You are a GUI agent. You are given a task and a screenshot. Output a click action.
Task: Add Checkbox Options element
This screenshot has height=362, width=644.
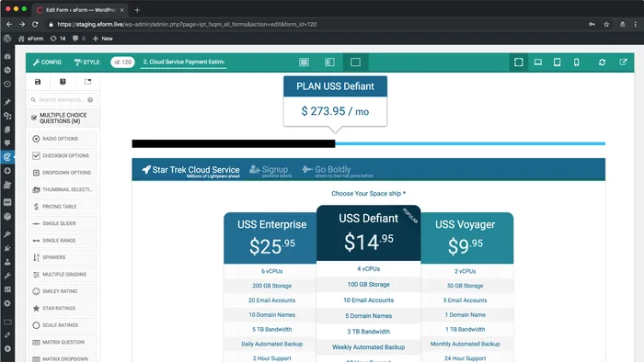(63, 155)
